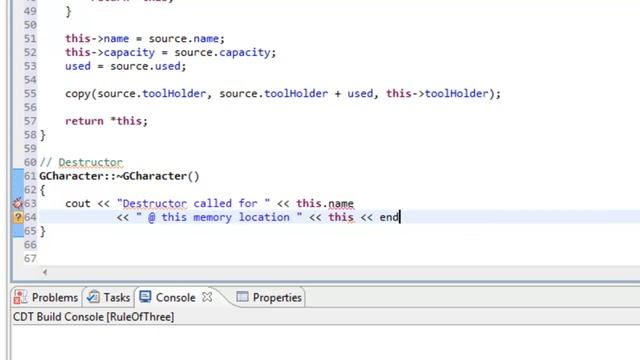640x360 pixels.
Task: Click "GCharacter::~GCharacter()" on line 61
Action: point(119,176)
